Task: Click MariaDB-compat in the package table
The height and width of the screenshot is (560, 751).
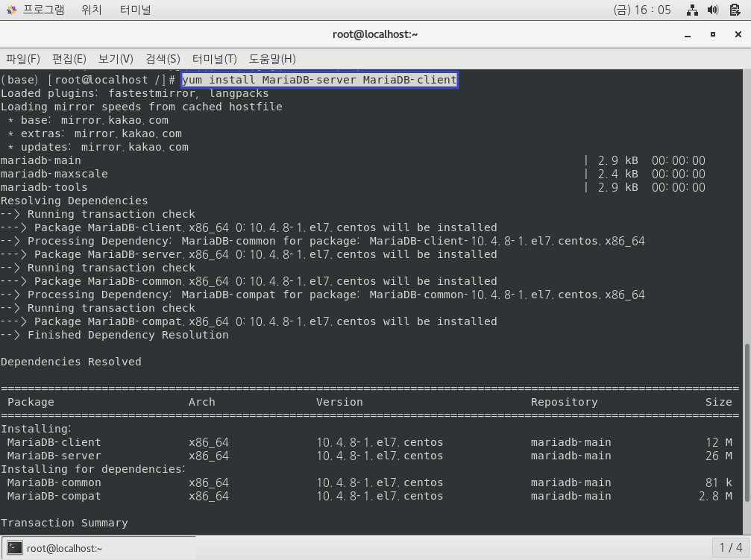Action: pyautogui.click(x=54, y=496)
